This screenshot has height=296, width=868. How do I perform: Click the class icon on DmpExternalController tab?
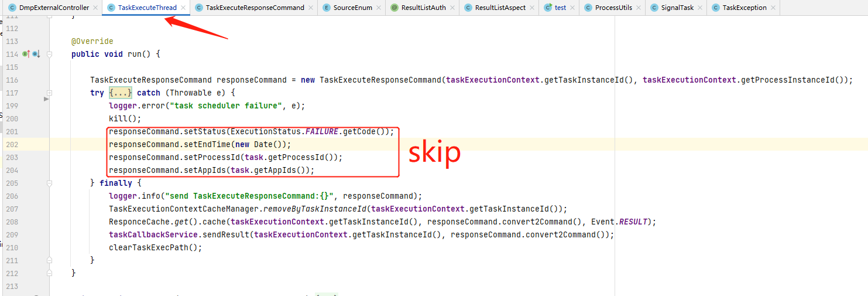click(12, 8)
